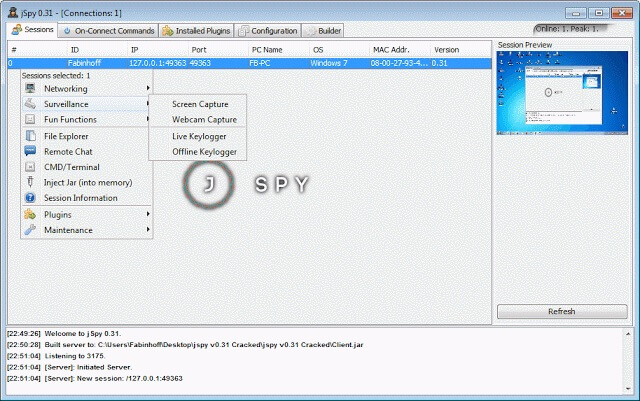This screenshot has width=640, height=401.
Task: Open the Configuration tab
Action: [268, 31]
